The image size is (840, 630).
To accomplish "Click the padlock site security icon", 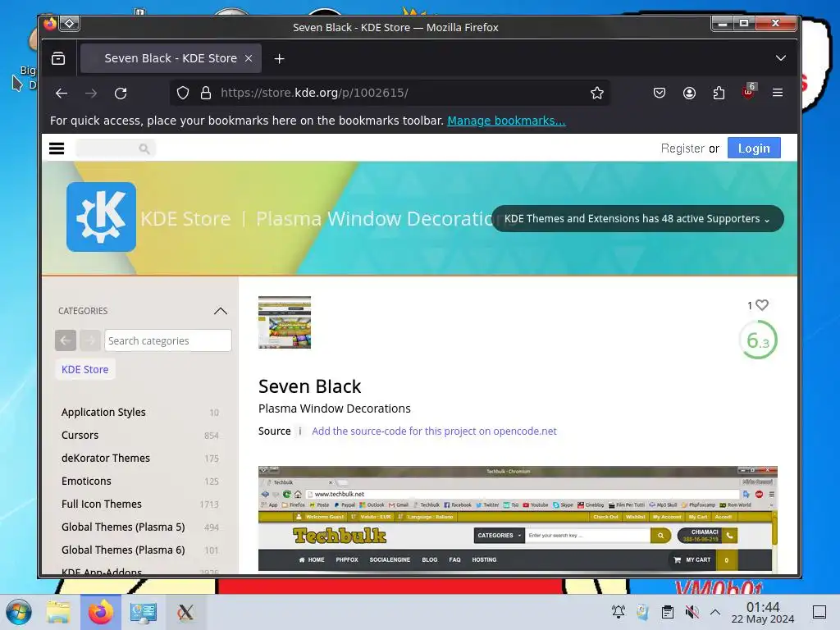I will click(206, 94).
